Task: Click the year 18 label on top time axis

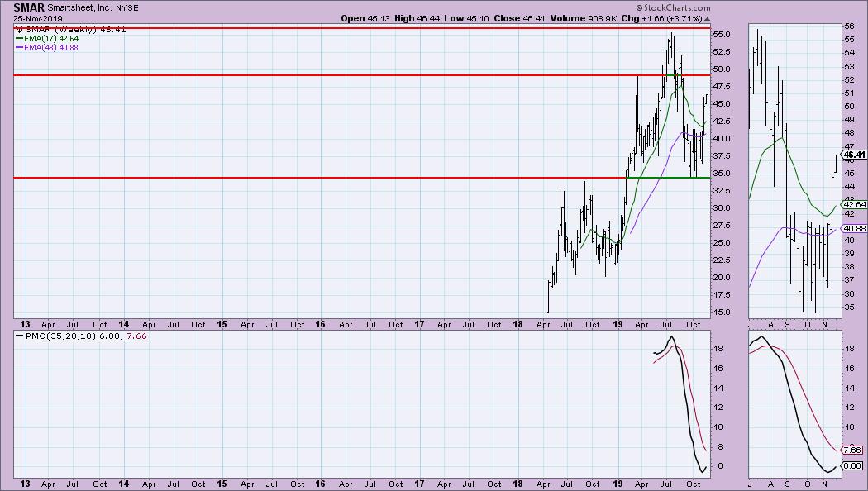Action: (517, 324)
